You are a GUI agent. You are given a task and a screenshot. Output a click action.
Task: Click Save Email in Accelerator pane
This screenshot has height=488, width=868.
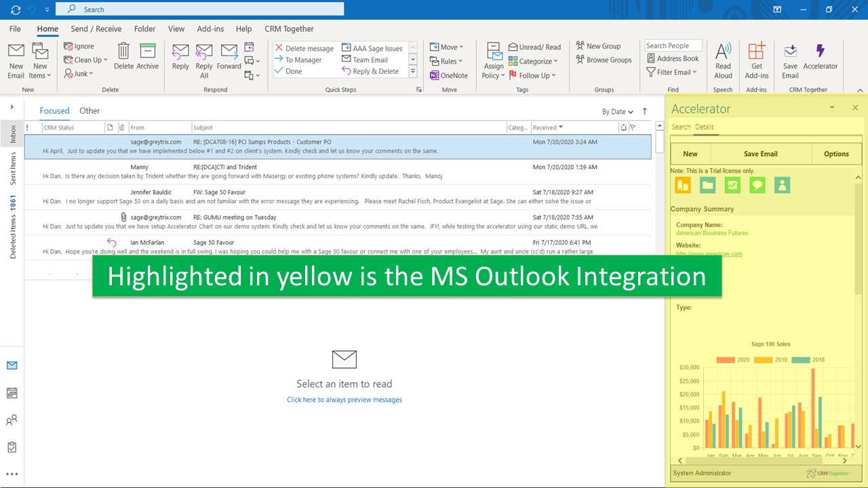point(761,154)
